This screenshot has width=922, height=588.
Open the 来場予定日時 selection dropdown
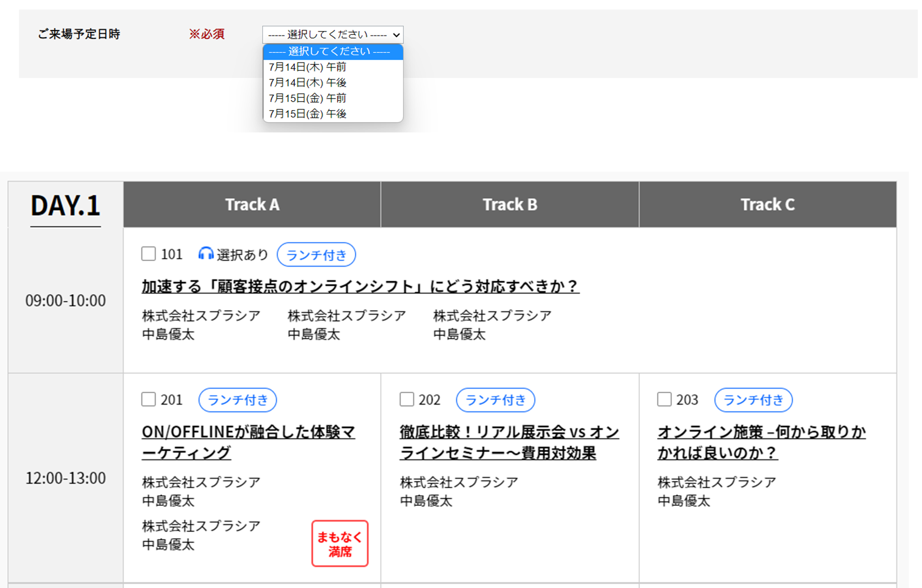(333, 35)
